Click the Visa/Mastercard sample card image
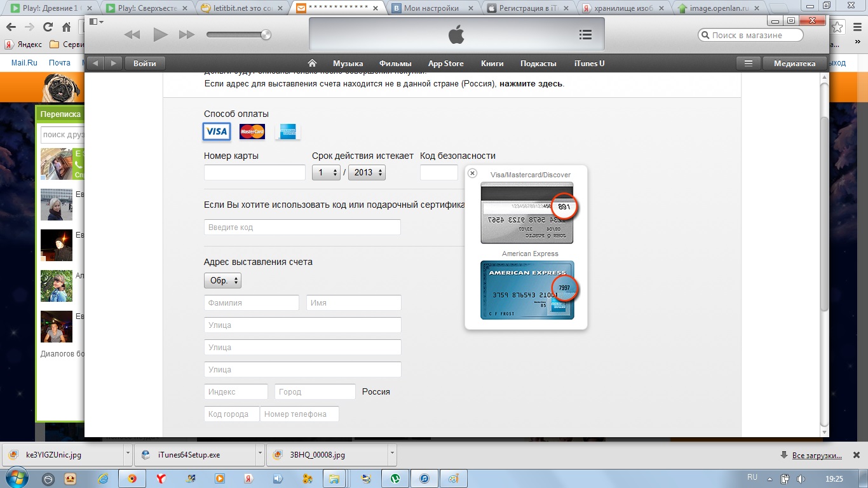The width and height of the screenshot is (868, 488). pos(527,213)
